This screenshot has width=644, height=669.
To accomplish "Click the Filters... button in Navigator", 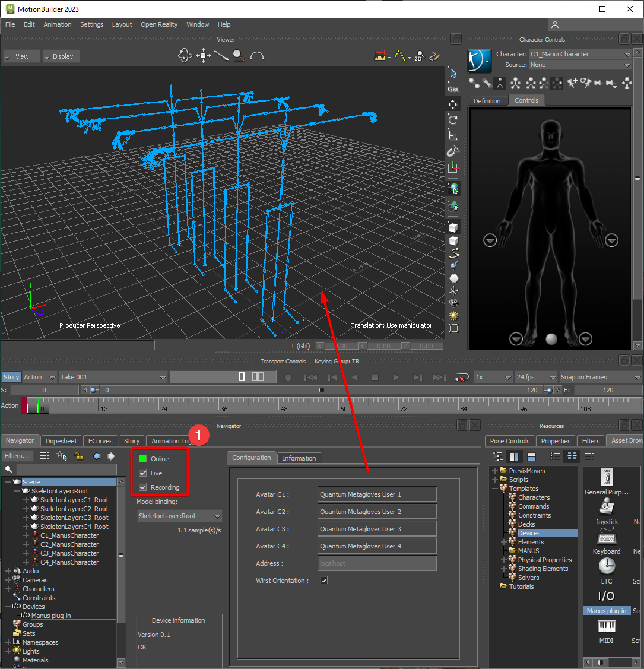I will tap(17, 456).
